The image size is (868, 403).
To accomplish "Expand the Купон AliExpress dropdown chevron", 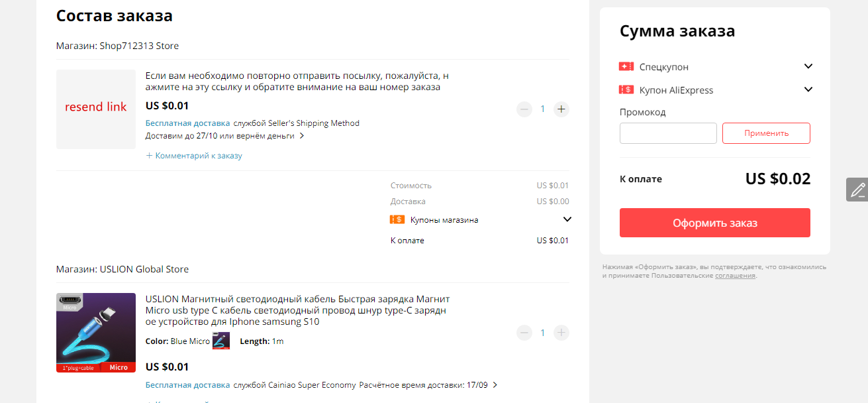I will click(x=808, y=89).
